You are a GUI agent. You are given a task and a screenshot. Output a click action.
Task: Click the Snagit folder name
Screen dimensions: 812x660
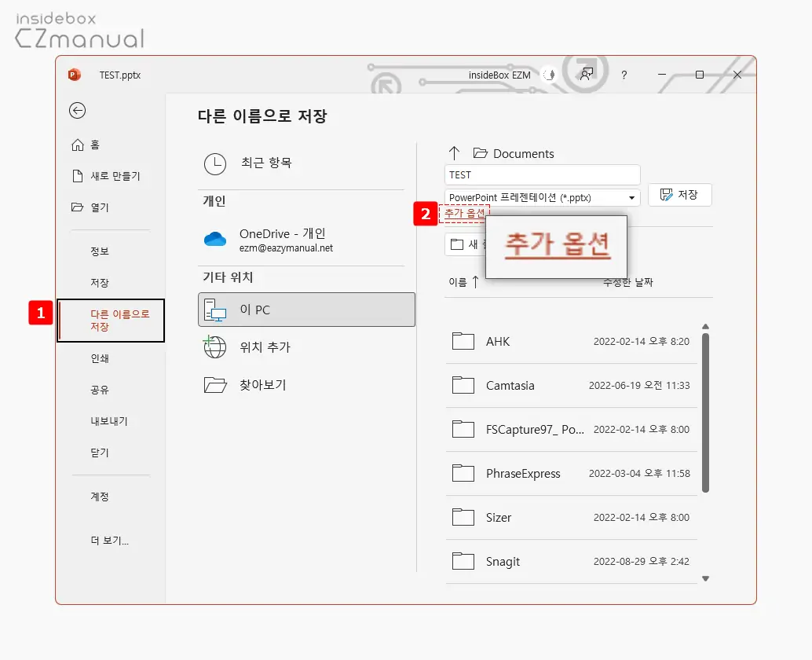(503, 562)
